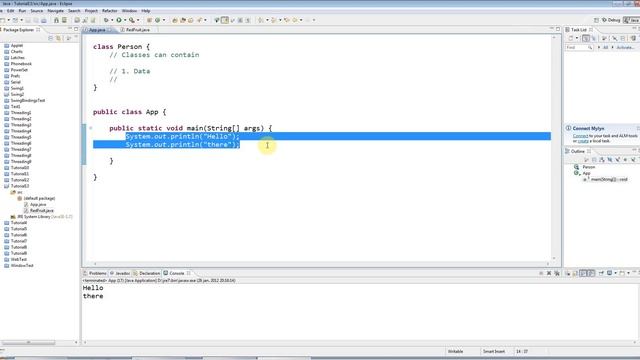This screenshot has width=640, height=360.
Task: Select the JRE System Library node
Action: (42, 217)
